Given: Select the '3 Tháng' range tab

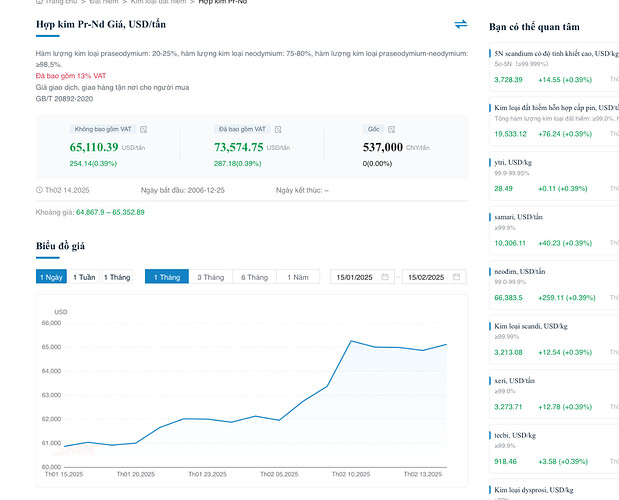Looking at the screenshot, I should (x=210, y=277).
